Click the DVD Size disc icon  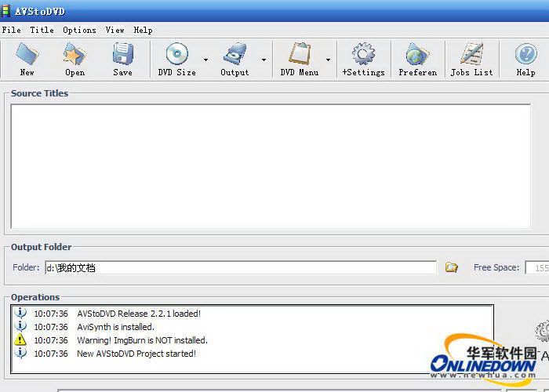177,54
